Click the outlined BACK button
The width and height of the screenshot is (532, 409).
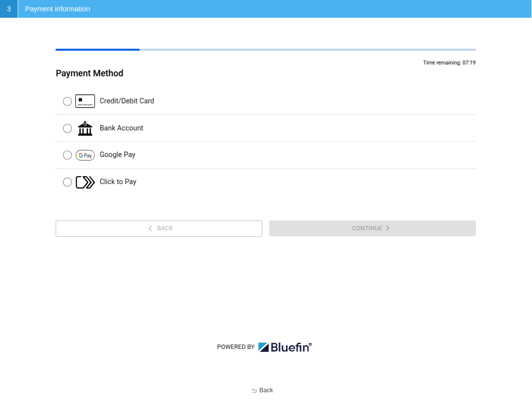tap(159, 228)
